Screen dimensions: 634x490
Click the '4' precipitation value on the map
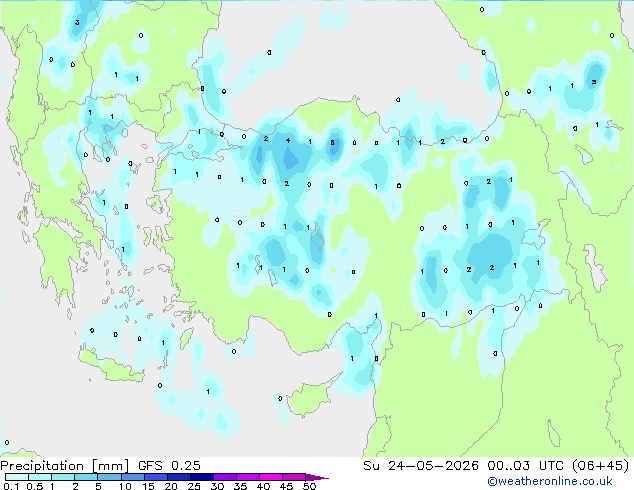(x=288, y=141)
